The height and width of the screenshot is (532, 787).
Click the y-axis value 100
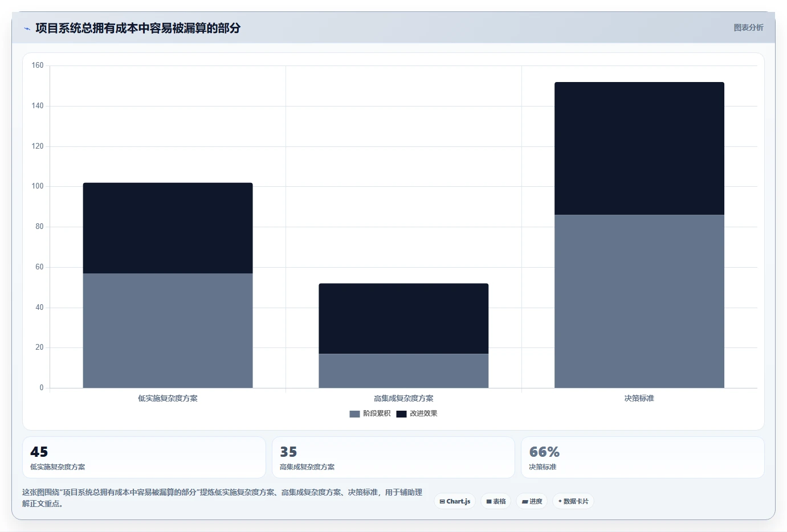[x=38, y=186]
